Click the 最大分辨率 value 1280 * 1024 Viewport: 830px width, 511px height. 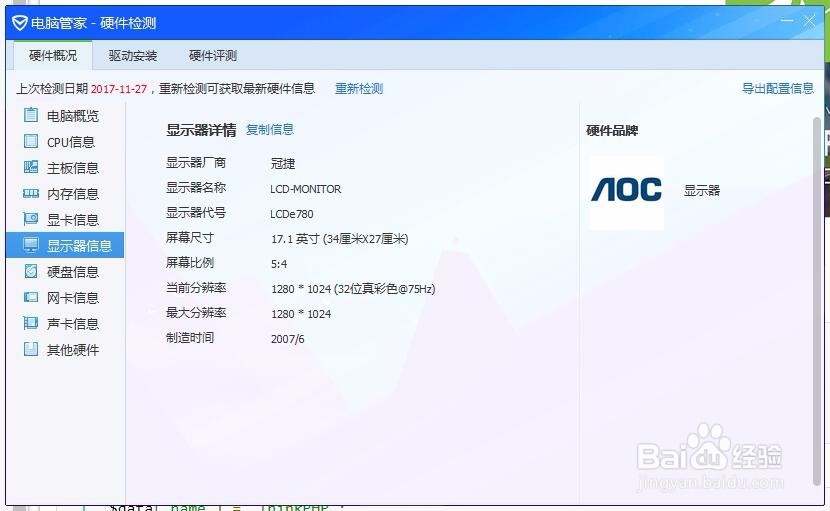tap(301, 314)
